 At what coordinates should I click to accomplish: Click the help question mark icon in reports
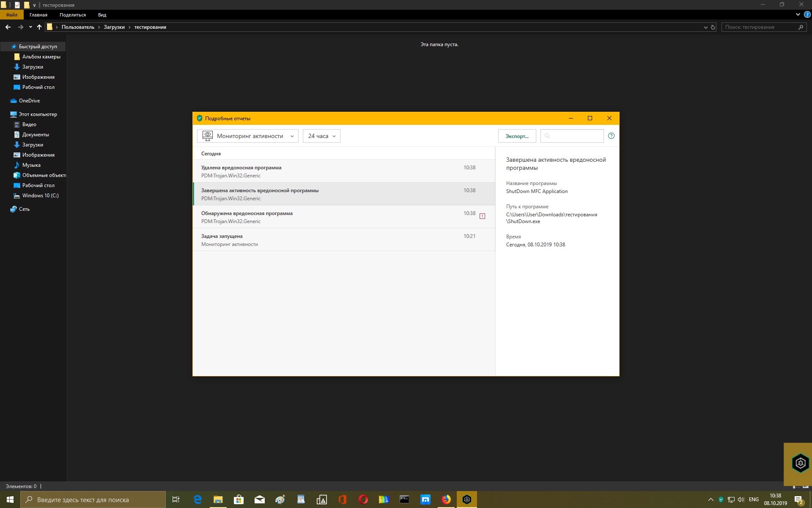point(611,136)
